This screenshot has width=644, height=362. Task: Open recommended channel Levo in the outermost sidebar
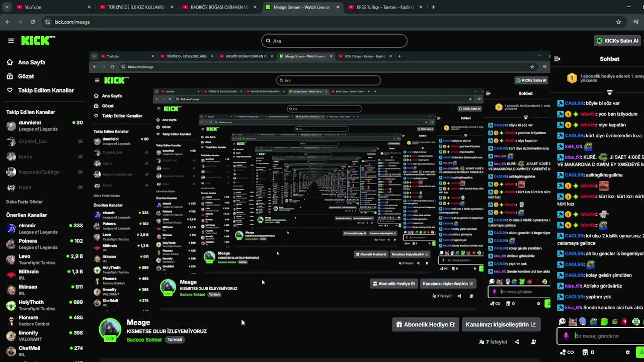pos(44,259)
